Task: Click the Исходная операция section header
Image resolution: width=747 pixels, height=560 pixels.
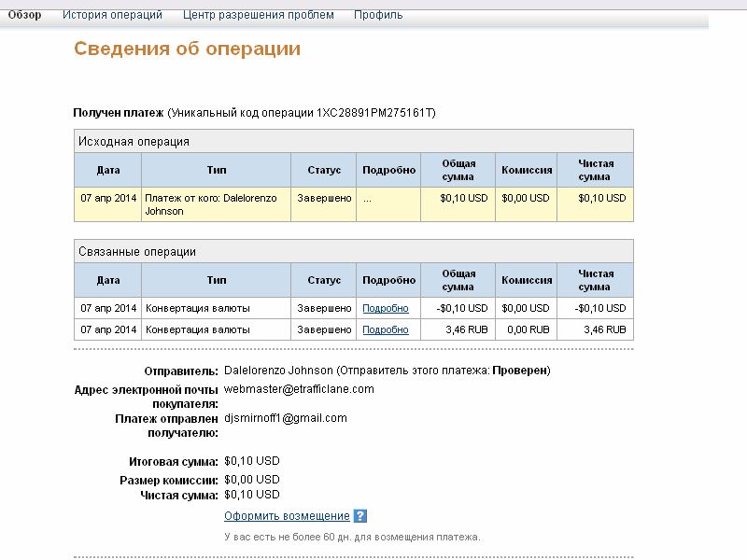Action: click(354, 142)
